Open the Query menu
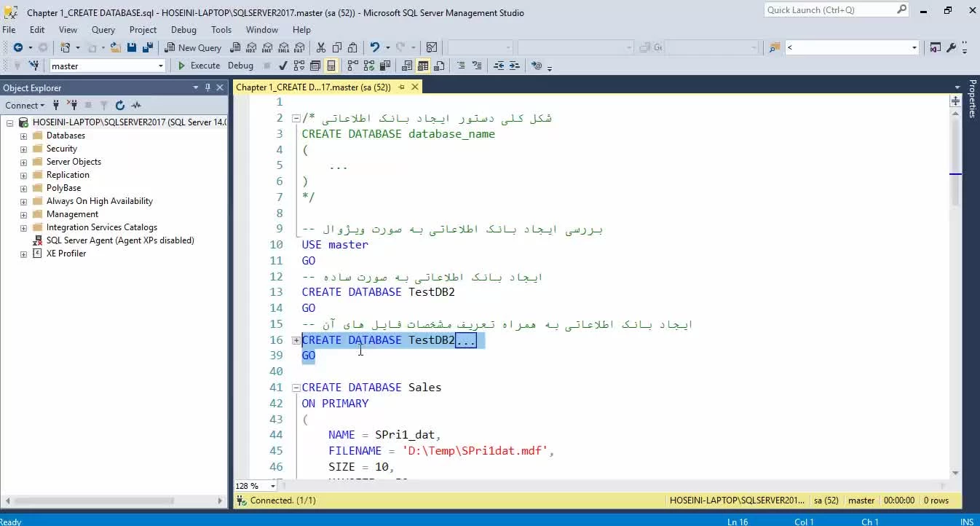This screenshot has height=526, width=980. click(103, 30)
